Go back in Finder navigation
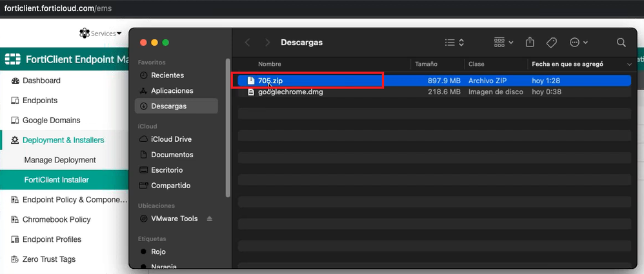 click(x=247, y=43)
